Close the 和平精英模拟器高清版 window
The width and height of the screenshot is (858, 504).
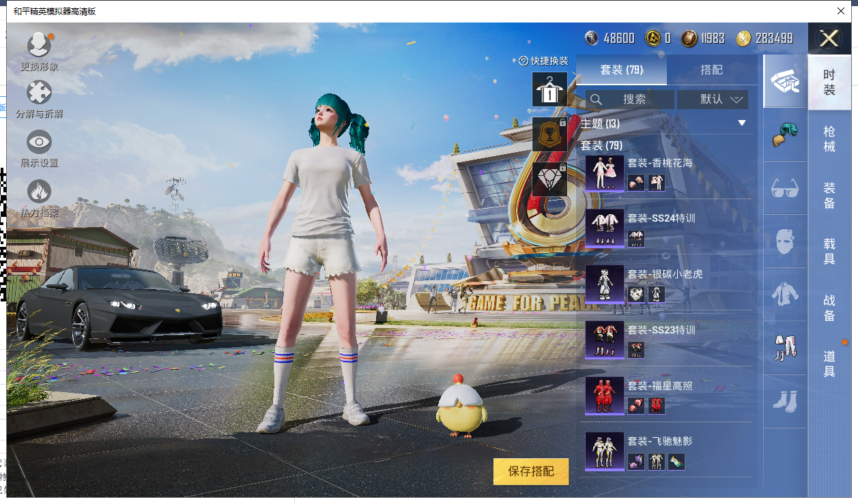pos(840,11)
